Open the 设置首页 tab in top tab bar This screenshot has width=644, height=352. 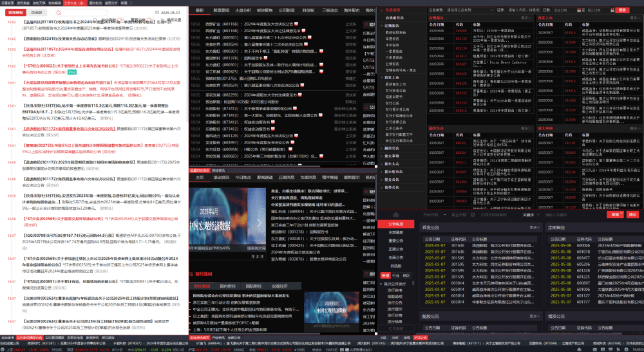point(7,3)
